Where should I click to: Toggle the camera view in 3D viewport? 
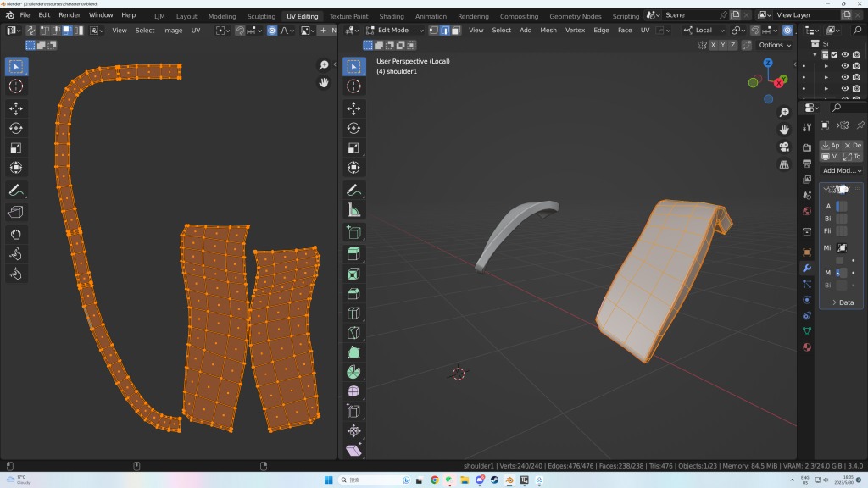784,147
